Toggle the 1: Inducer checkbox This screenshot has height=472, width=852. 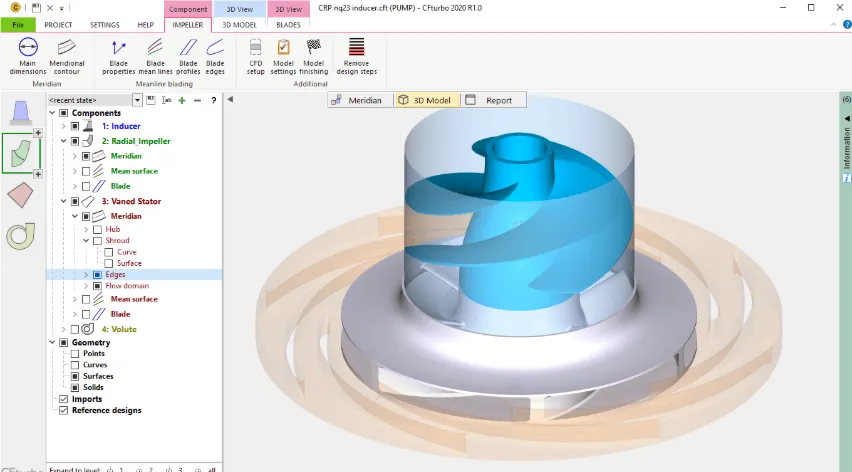tap(75, 126)
